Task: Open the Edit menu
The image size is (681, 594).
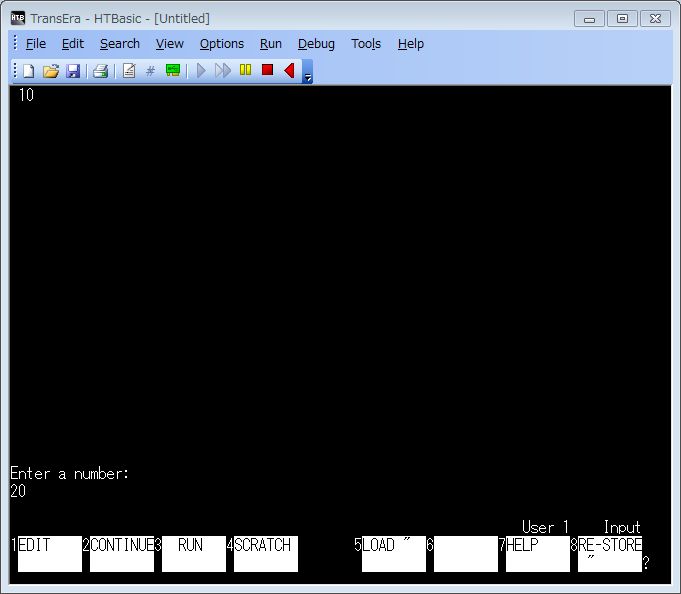Action: [73, 44]
